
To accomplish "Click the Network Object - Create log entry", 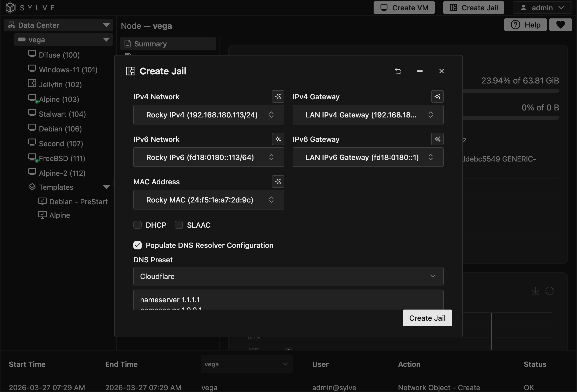I will (439, 387).
